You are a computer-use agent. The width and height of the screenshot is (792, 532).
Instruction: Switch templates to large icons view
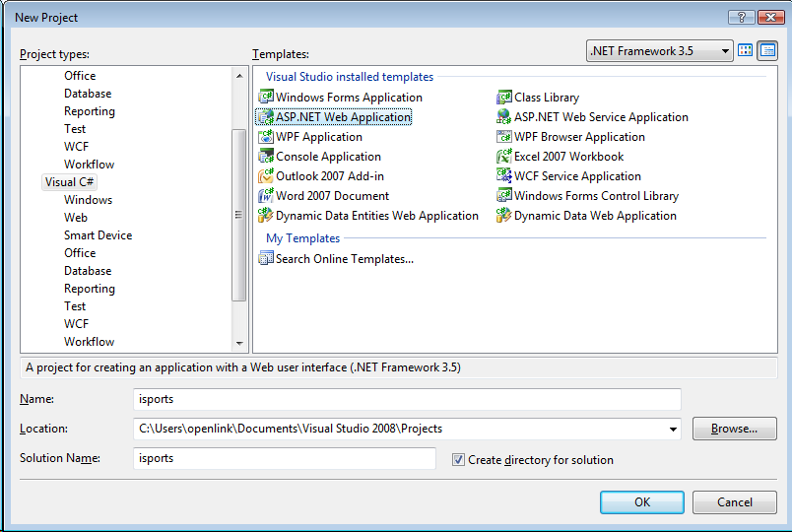(x=745, y=50)
